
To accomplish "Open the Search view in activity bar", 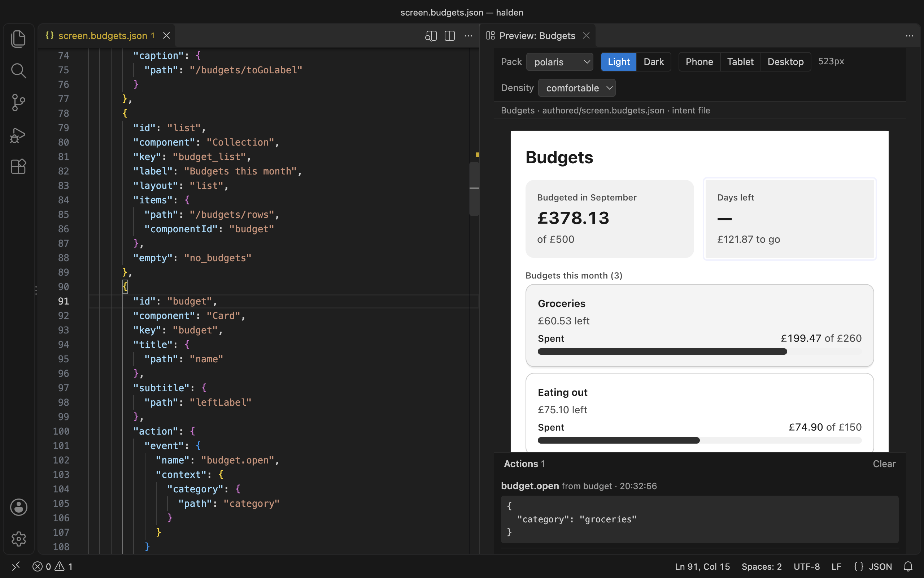I will (18, 71).
